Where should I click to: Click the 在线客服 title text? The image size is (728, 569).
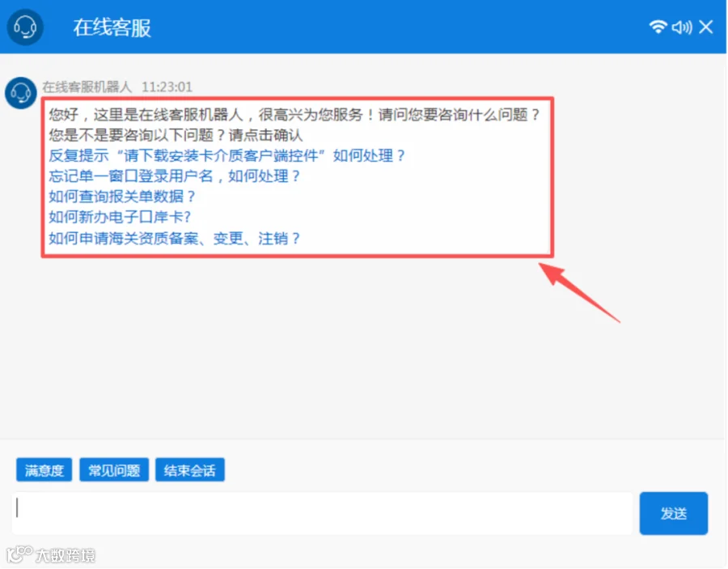pyautogui.click(x=112, y=28)
